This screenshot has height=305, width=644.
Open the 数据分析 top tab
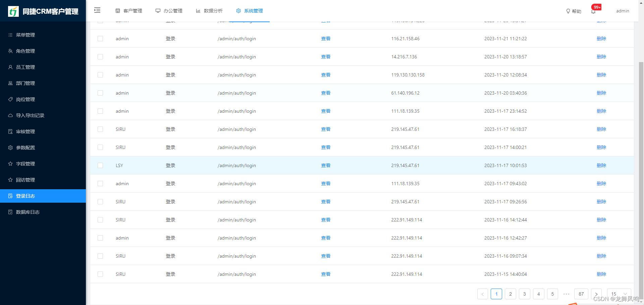[209, 11]
